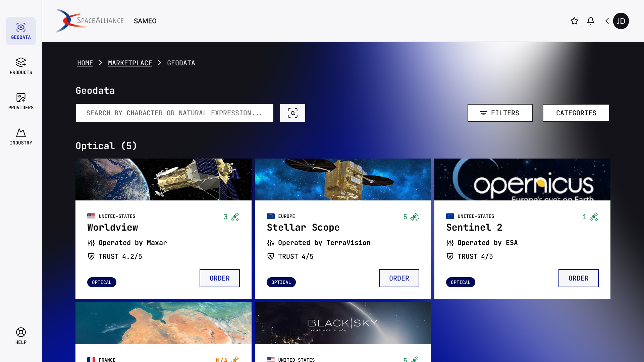
Task: Click the operator icon beside Operated by Maxar
Action: pyautogui.click(x=91, y=243)
